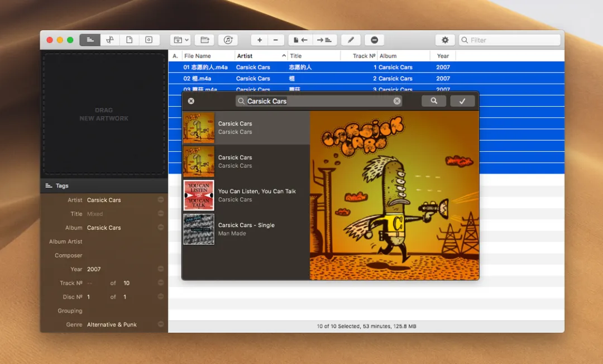Open the save dropdown arrow in toolbar
This screenshot has width=603, height=364.
[x=186, y=40]
